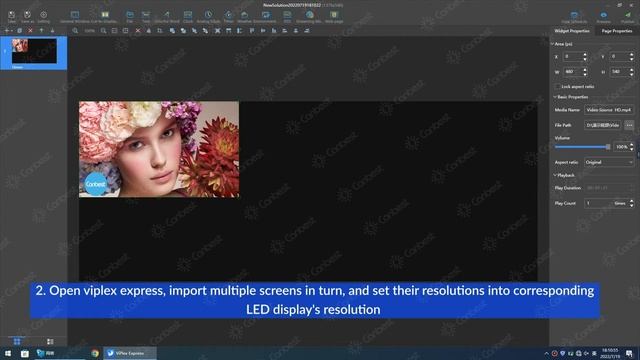Screen dimensions: 640x360
Task: Click the X position stepper arrows
Action: coord(584,56)
